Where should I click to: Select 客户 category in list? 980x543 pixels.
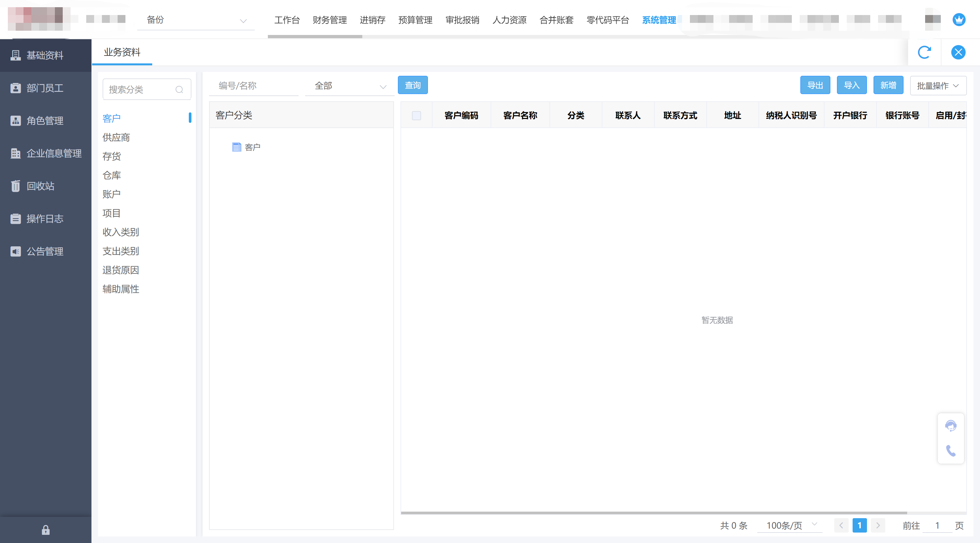tap(111, 118)
